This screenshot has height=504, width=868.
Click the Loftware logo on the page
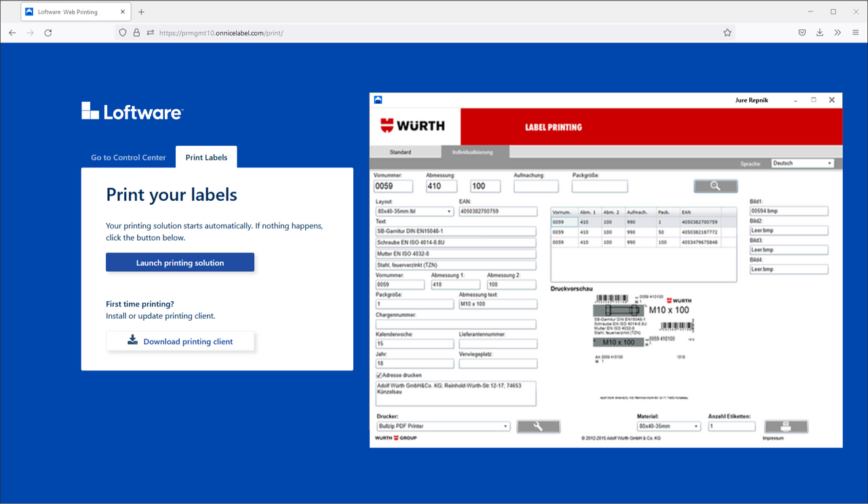[132, 111]
